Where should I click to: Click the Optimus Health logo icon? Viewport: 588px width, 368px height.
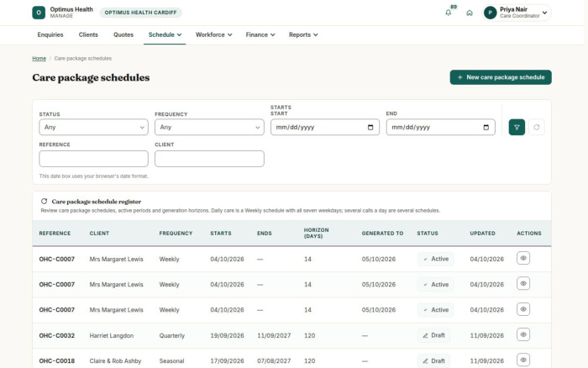point(39,13)
